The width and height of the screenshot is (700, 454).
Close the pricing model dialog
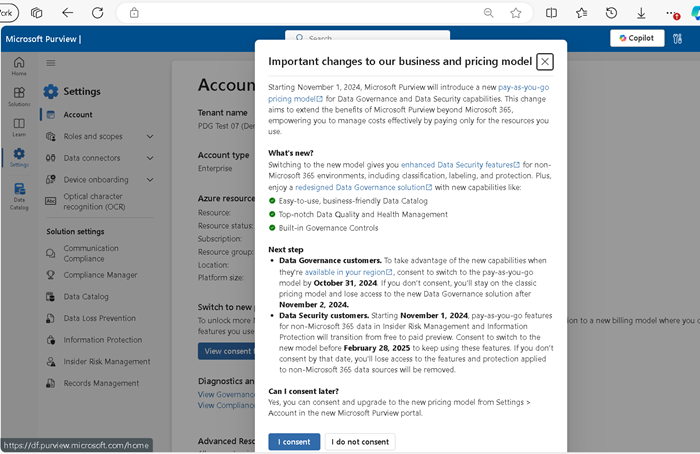point(545,62)
